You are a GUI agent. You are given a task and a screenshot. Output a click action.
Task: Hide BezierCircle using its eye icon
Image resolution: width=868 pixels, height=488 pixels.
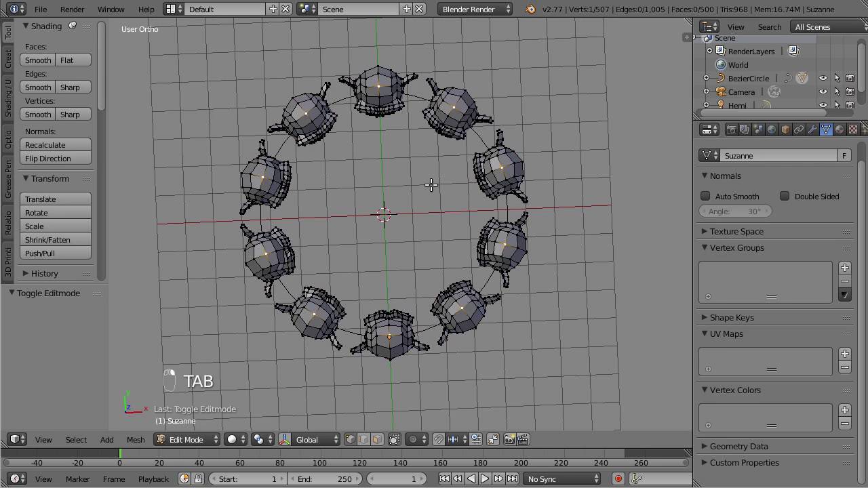(x=823, y=79)
